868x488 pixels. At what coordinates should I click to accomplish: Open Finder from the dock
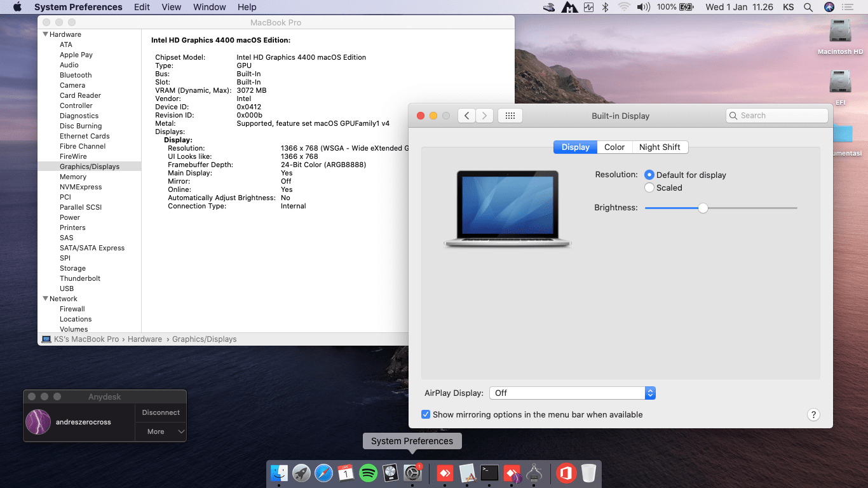pos(279,473)
